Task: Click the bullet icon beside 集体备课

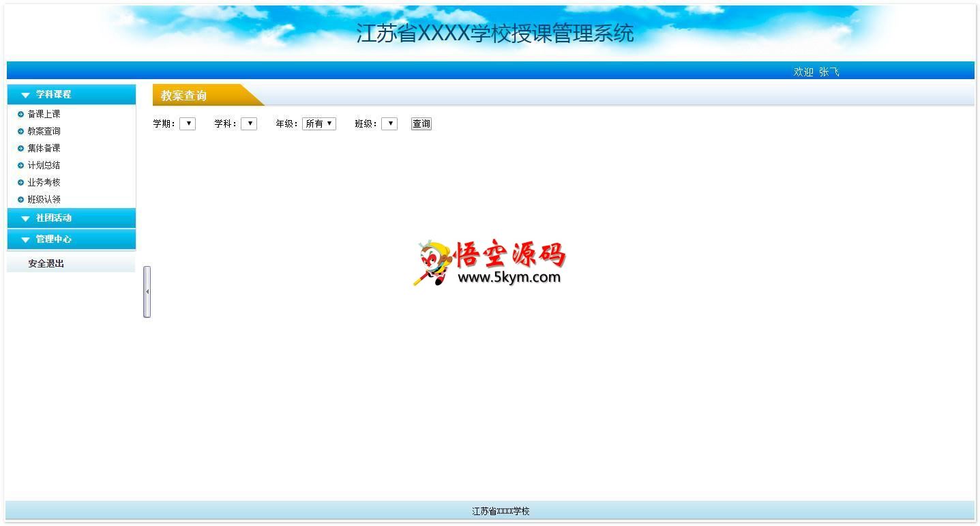Action: click(20, 148)
